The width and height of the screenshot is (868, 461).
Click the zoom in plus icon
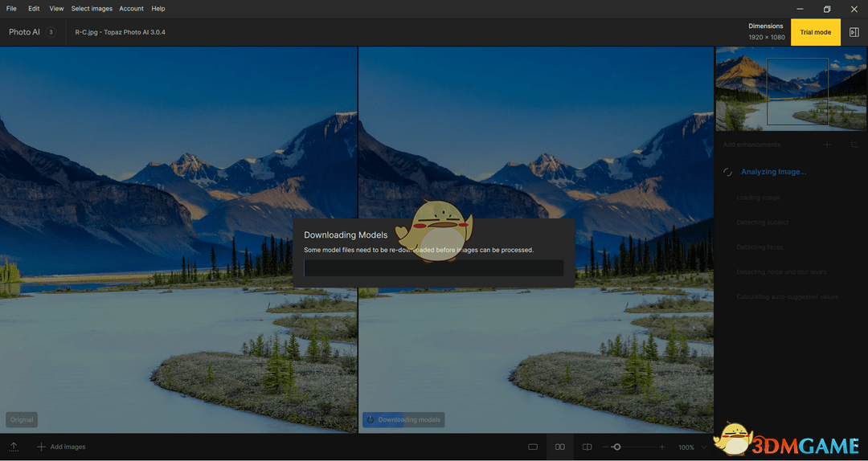(662, 447)
